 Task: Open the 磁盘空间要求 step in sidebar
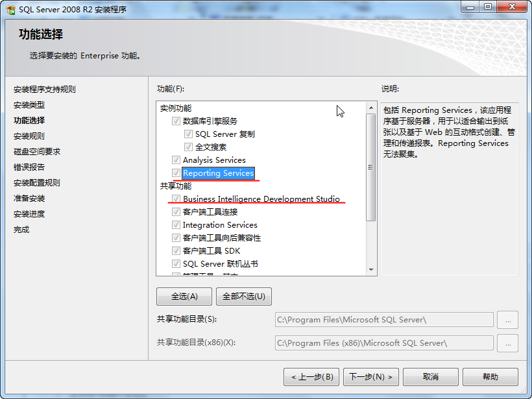37,152
